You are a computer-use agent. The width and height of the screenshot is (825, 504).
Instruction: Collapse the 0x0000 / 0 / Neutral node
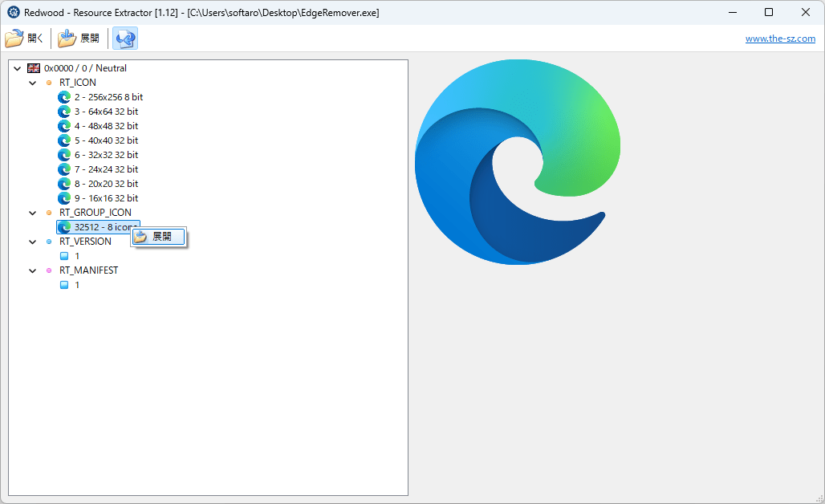click(18, 68)
